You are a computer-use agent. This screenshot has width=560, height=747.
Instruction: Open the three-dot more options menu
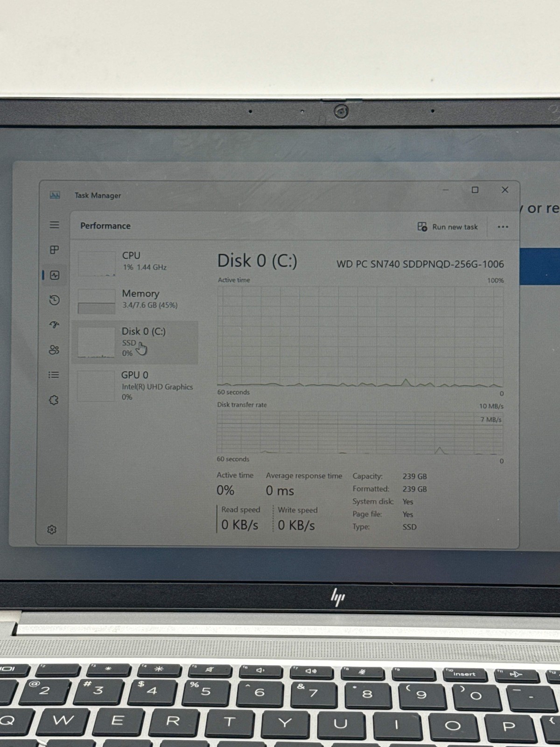[503, 227]
